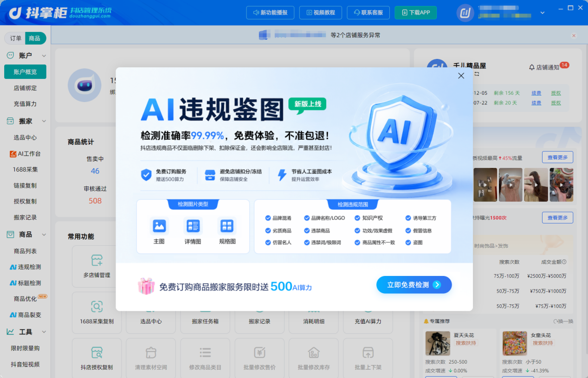Collapse the 商品 sidebar section
Screen dimensions: 588x378
(44, 235)
